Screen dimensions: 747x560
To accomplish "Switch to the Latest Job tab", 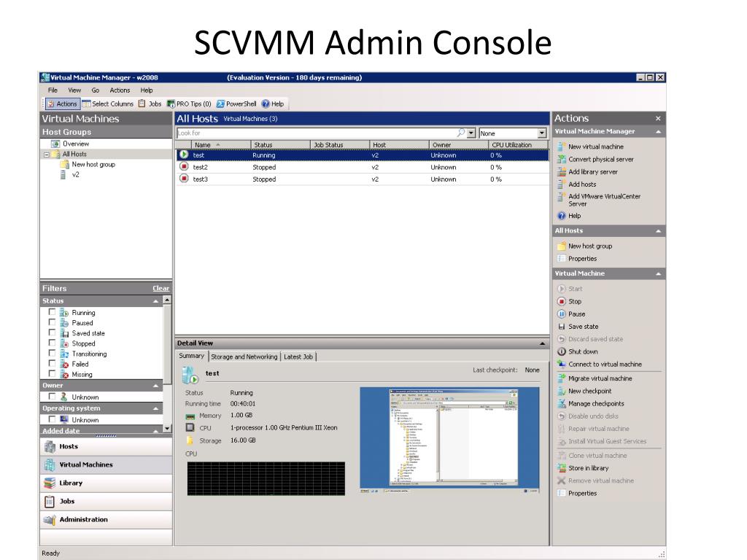I will (298, 357).
